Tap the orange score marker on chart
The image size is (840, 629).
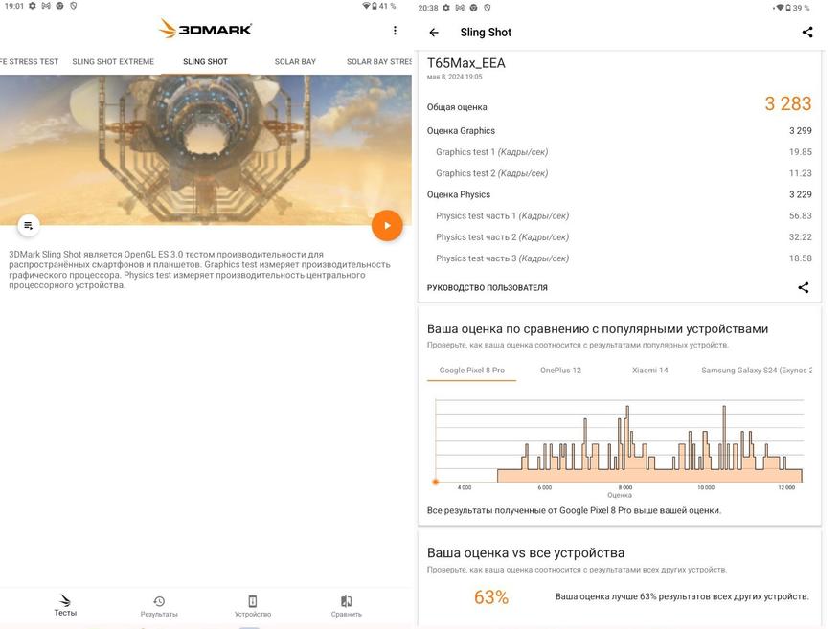pos(436,482)
